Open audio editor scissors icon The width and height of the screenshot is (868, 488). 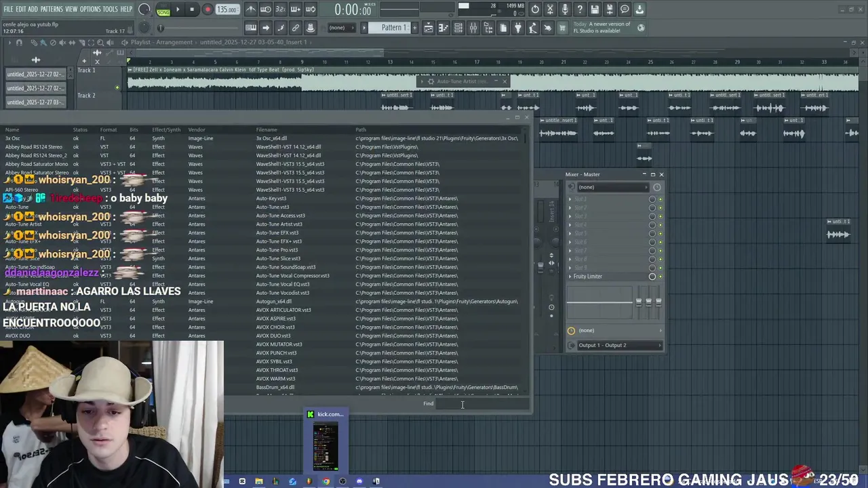point(550,9)
